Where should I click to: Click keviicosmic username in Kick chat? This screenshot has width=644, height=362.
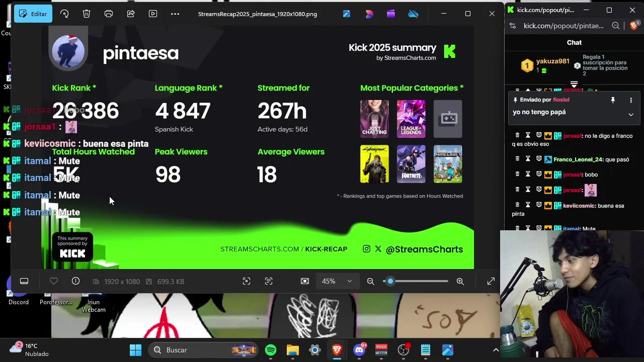click(x=580, y=206)
